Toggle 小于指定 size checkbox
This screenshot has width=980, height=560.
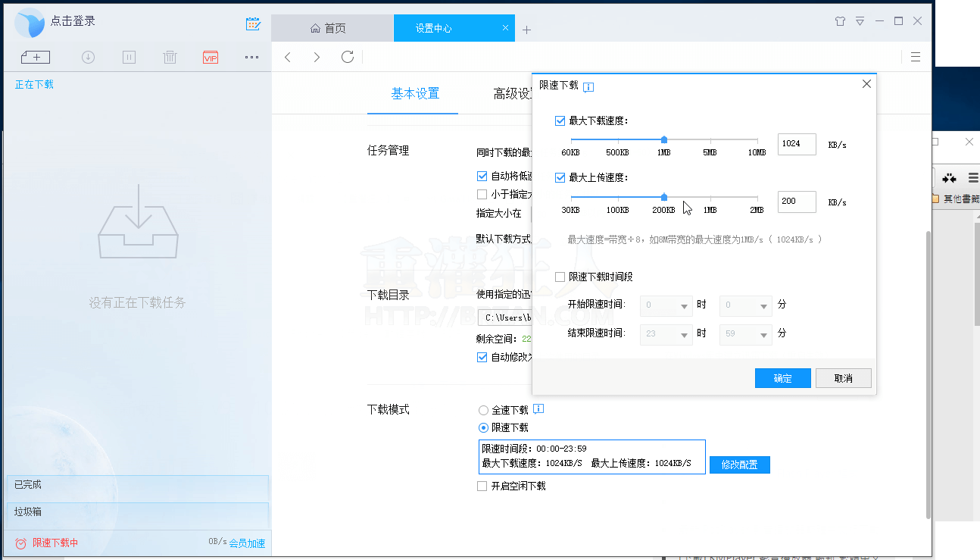pyautogui.click(x=482, y=195)
